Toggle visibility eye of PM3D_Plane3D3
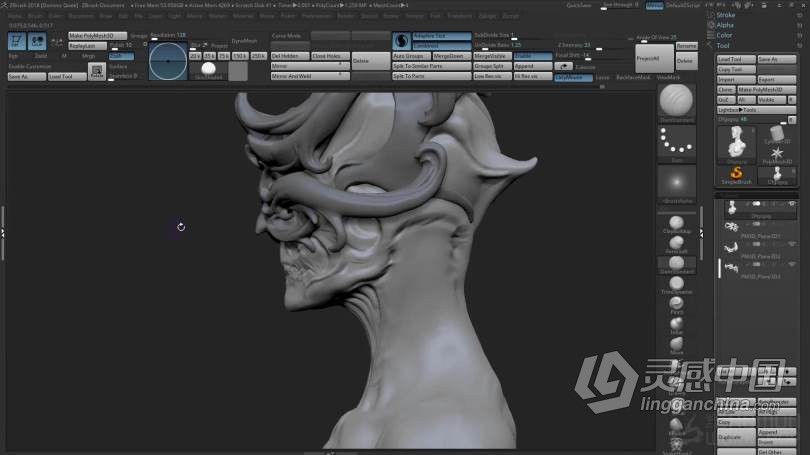This screenshot has height=455, width=810. (x=791, y=264)
